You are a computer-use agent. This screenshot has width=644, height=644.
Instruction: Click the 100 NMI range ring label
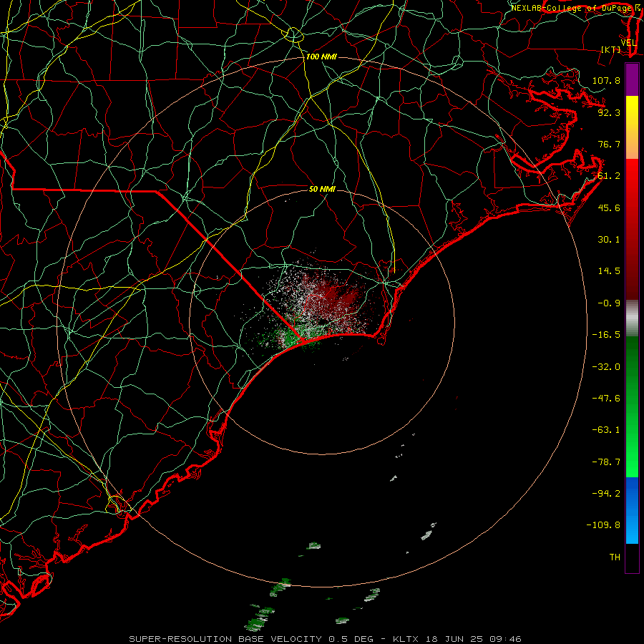321,57
